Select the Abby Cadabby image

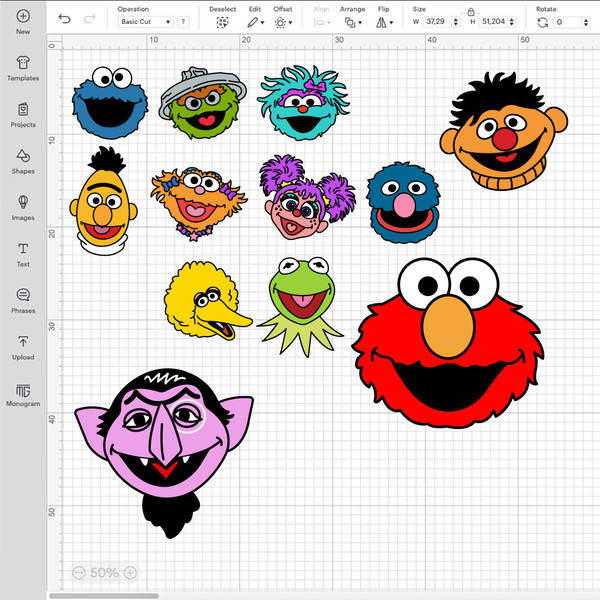pos(307,197)
